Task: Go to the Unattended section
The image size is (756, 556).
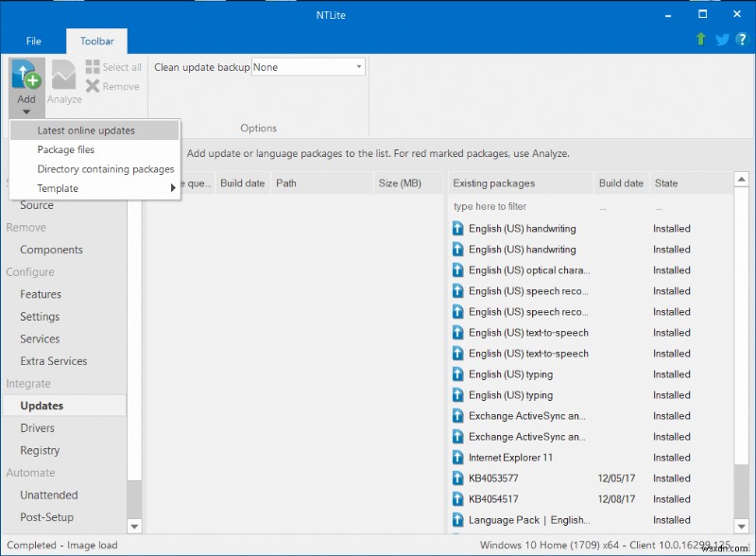Action: click(49, 495)
